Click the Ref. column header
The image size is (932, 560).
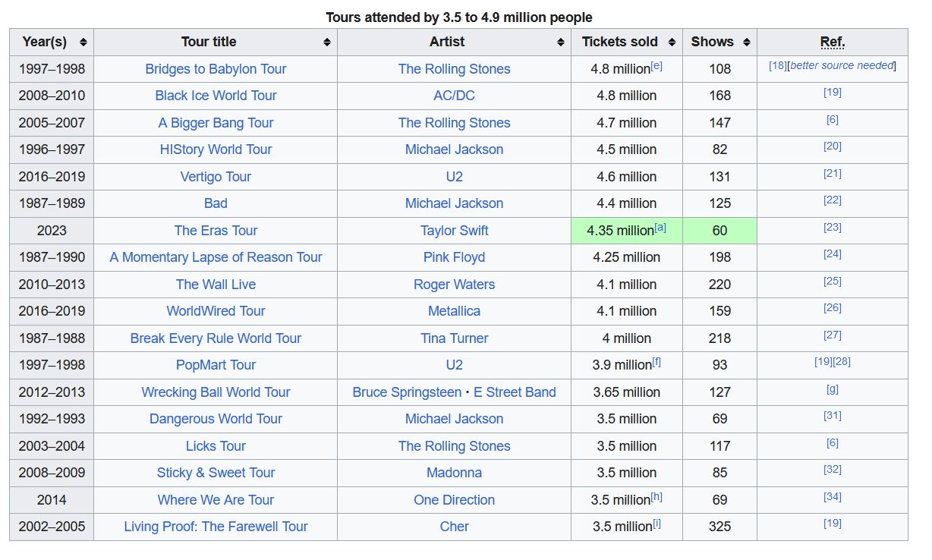(x=832, y=42)
